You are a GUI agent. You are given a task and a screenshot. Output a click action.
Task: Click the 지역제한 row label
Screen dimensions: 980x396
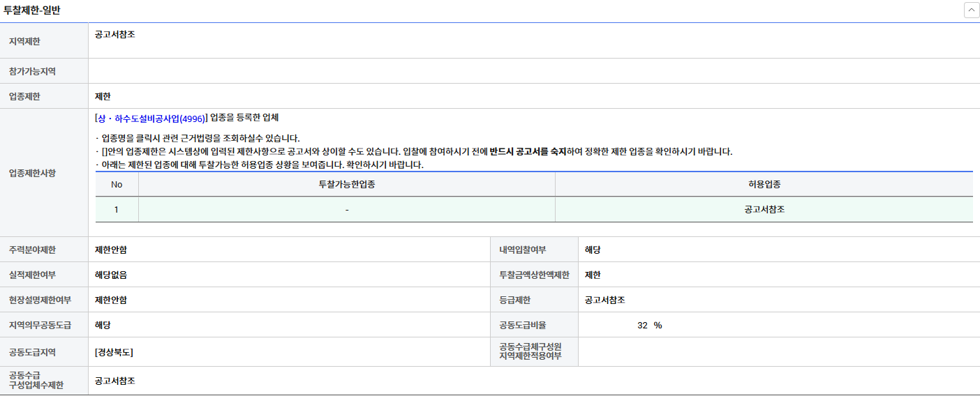coord(24,42)
